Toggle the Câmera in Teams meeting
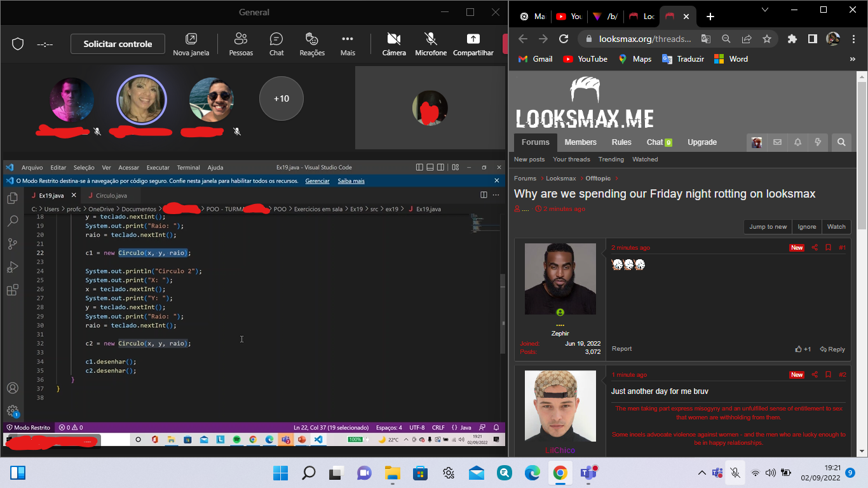The image size is (868, 488). pos(394,44)
